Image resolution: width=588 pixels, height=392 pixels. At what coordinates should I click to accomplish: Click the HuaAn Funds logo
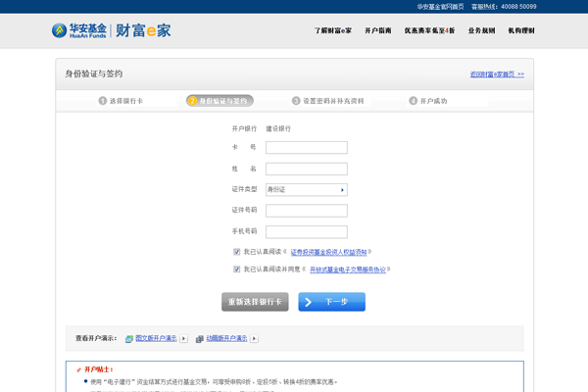point(79,30)
